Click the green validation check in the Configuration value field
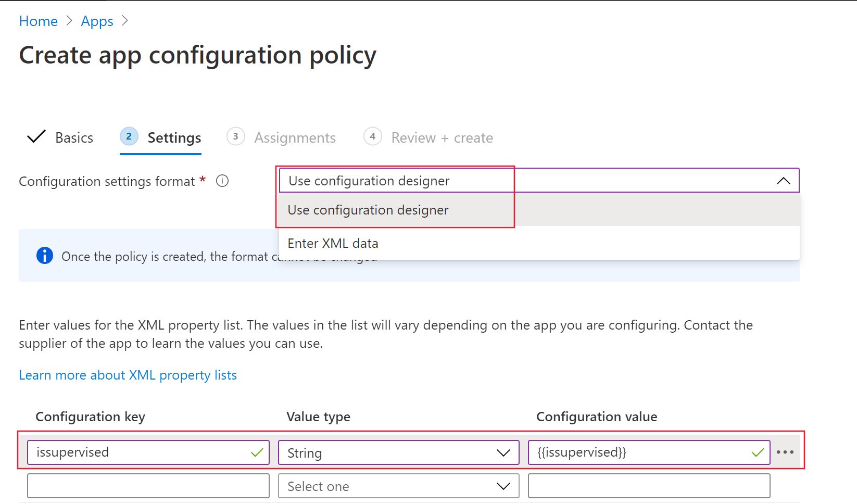Viewport: 857px width, 504px height. pyautogui.click(x=757, y=452)
